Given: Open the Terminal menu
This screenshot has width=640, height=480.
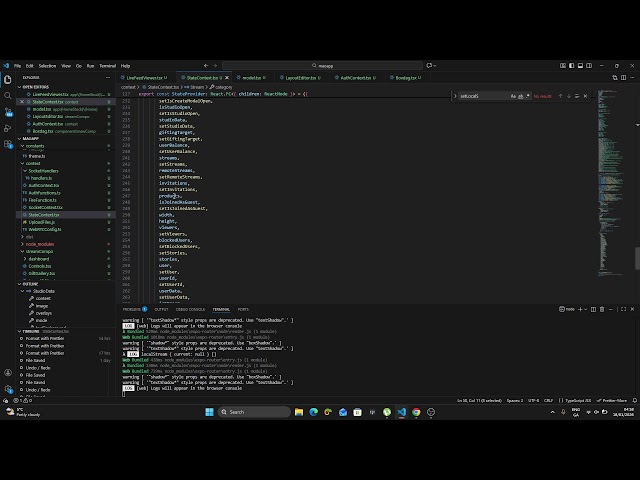Looking at the screenshot, I should click(107, 66).
